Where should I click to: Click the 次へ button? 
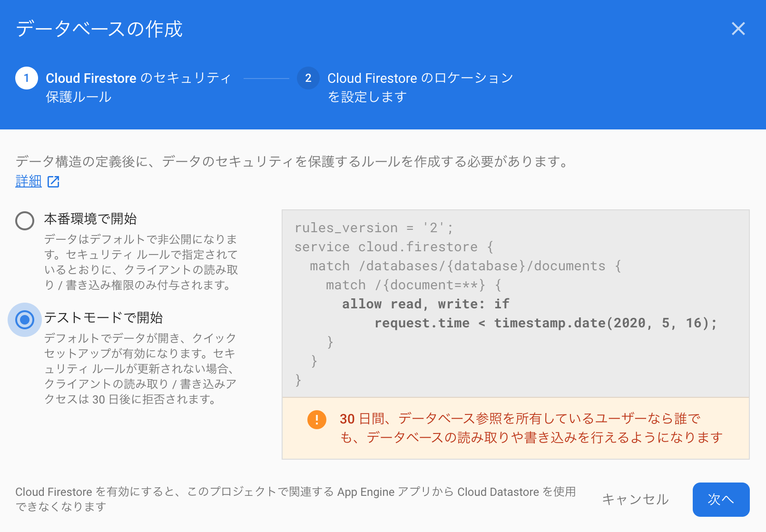click(721, 499)
